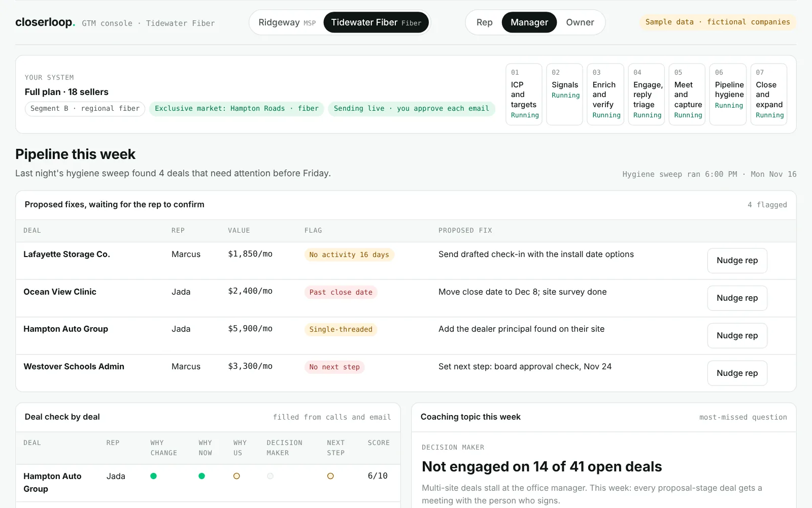The width and height of the screenshot is (812, 508).
Task: Click the Westover Schools Admin deal name
Action: (74, 367)
